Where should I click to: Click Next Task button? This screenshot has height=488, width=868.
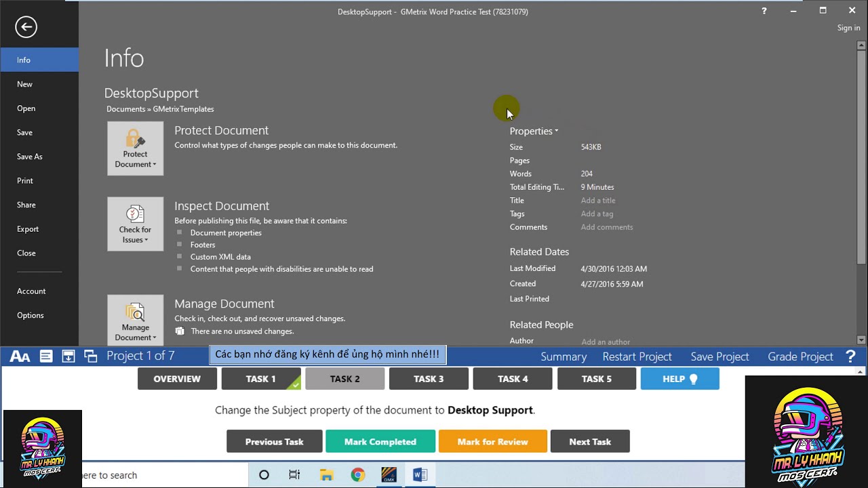tap(590, 441)
